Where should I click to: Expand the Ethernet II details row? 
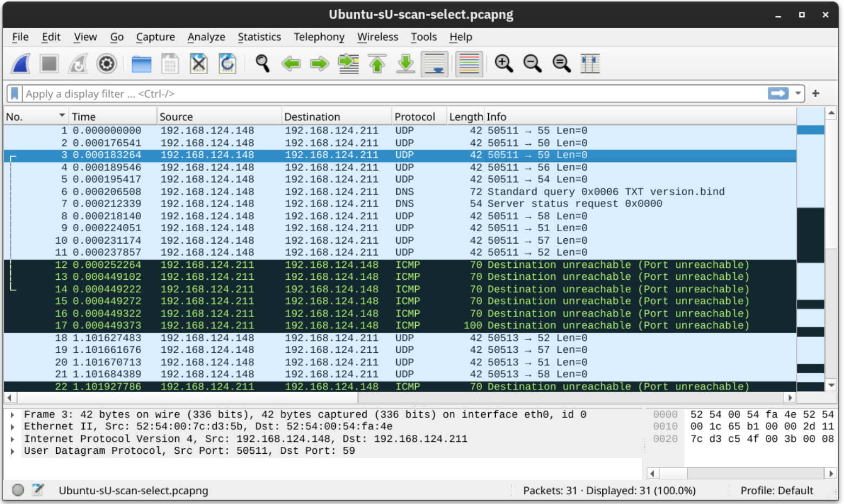(x=12, y=427)
